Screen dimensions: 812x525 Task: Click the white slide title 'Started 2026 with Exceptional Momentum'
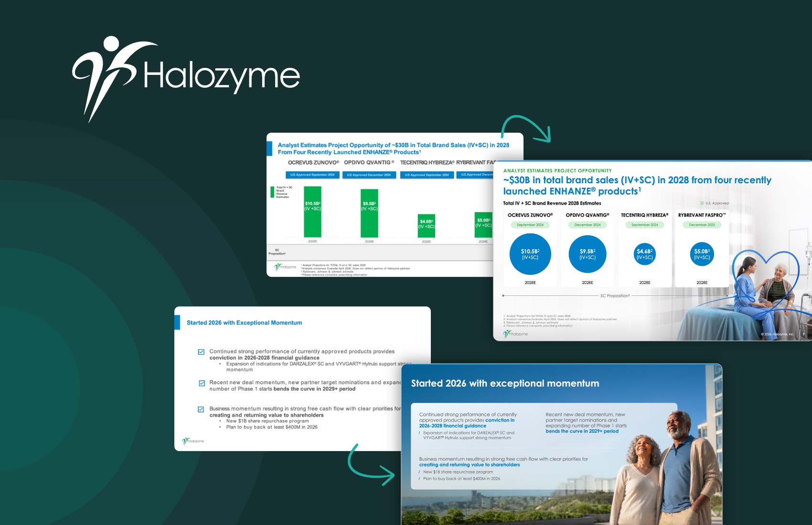(244, 323)
